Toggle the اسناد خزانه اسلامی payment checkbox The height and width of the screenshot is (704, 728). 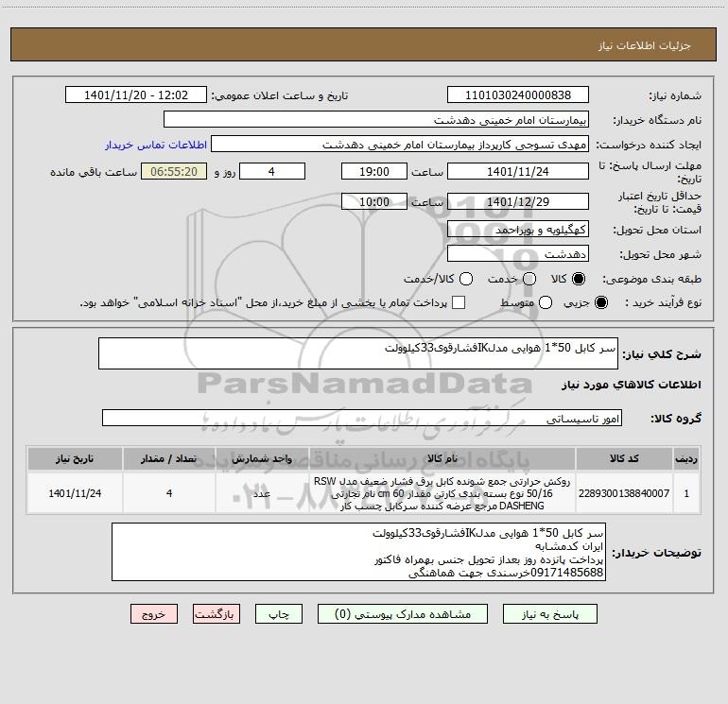coord(459,302)
